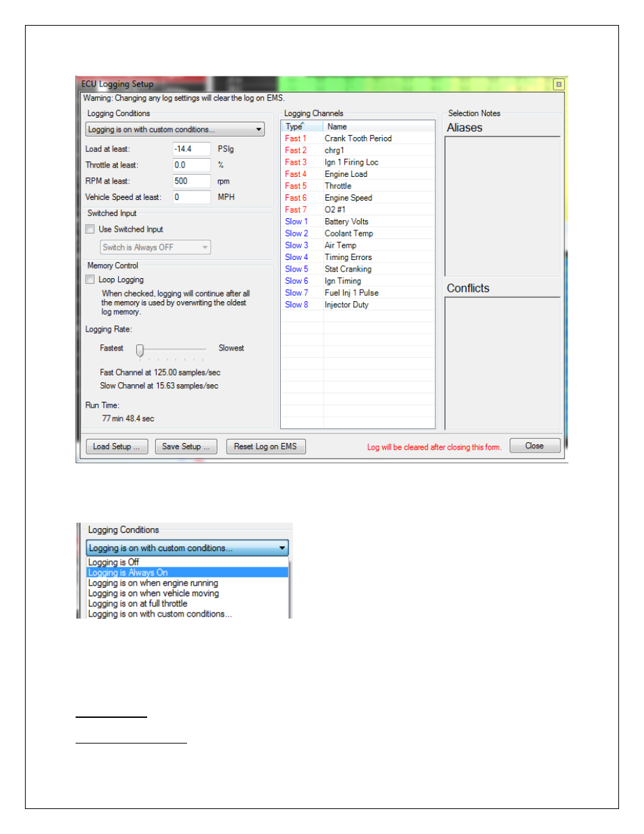This screenshot has width=644, height=834.
Task: Click the Vehicle Speed at least field
Action: click(192, 197)
